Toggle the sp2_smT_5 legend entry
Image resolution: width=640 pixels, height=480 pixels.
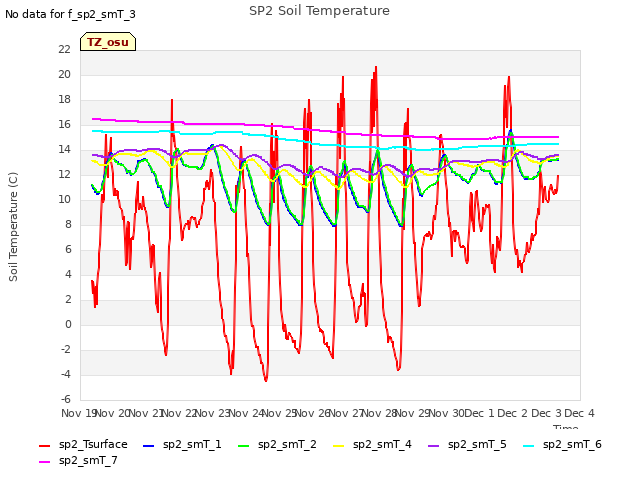click(x=467, y=444)
